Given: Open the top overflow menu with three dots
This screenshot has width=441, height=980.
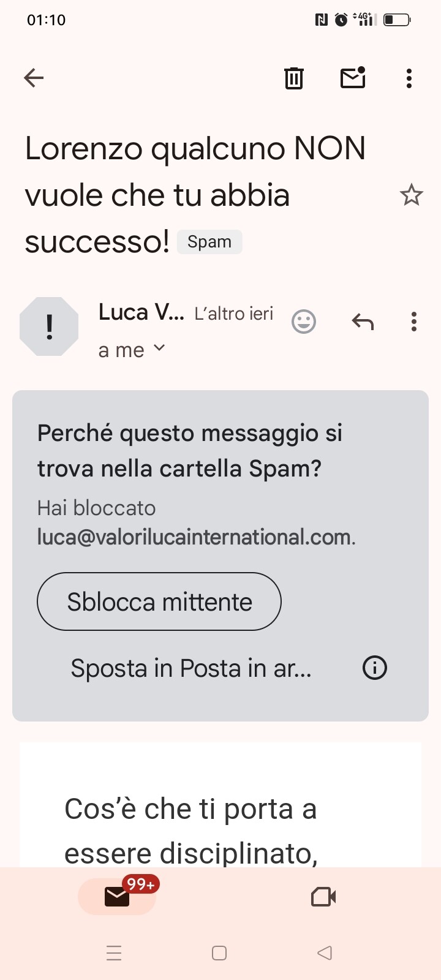Looking at the screenshot, I should coord(409,78).
